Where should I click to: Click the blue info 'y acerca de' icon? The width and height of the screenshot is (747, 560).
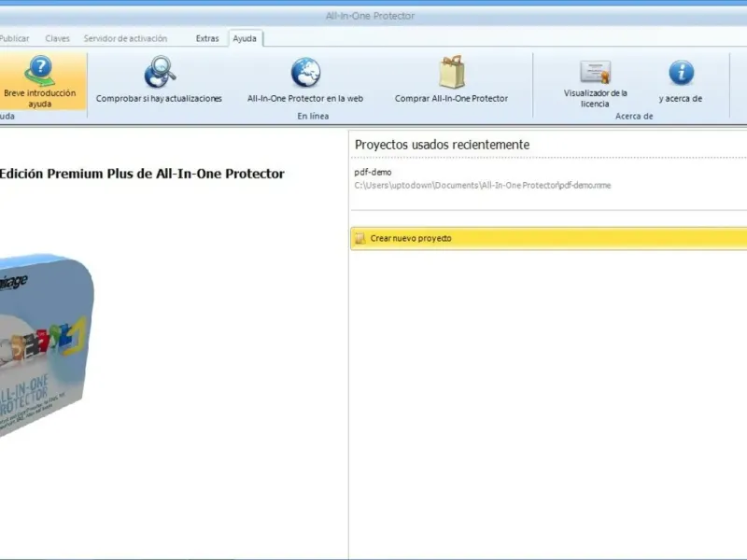682,73
